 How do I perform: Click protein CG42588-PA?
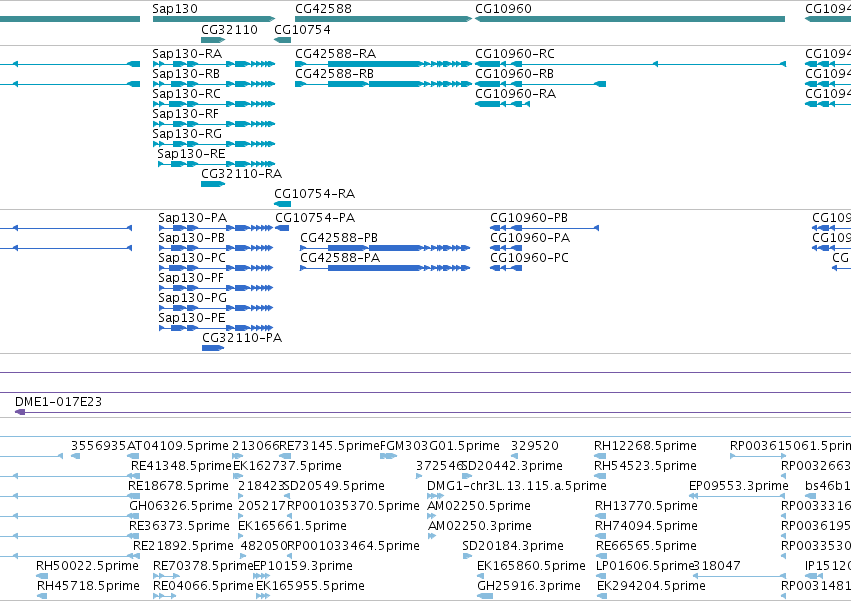coord(385,268)
